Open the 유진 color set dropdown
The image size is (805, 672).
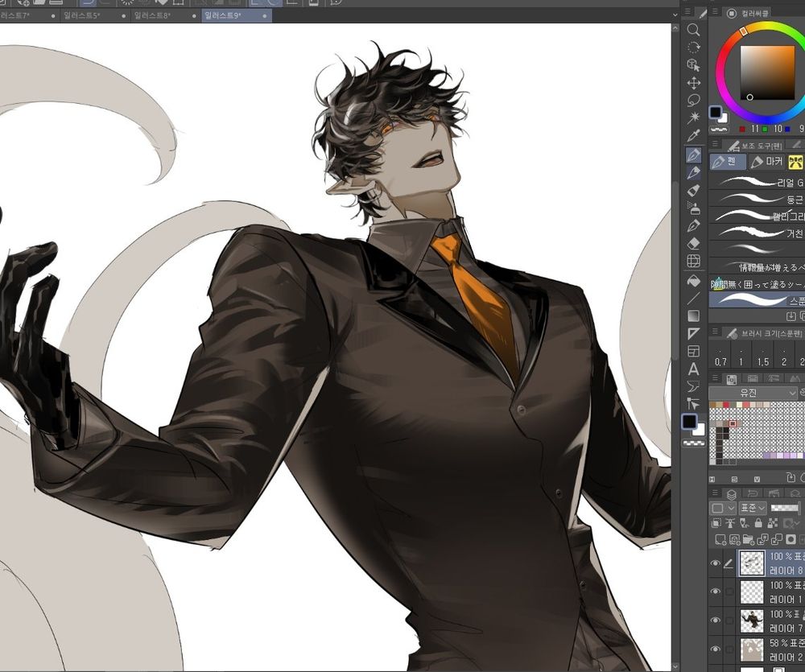753,394
